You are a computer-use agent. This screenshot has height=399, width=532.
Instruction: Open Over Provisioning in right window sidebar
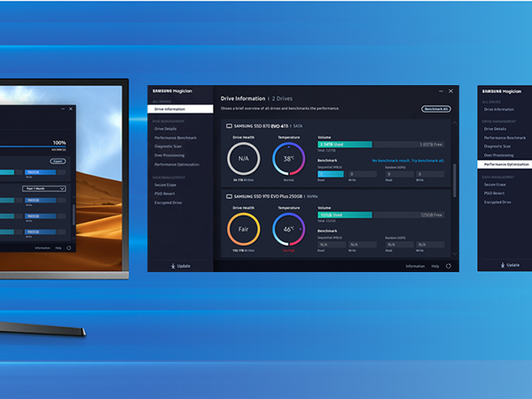pos(498,155)
